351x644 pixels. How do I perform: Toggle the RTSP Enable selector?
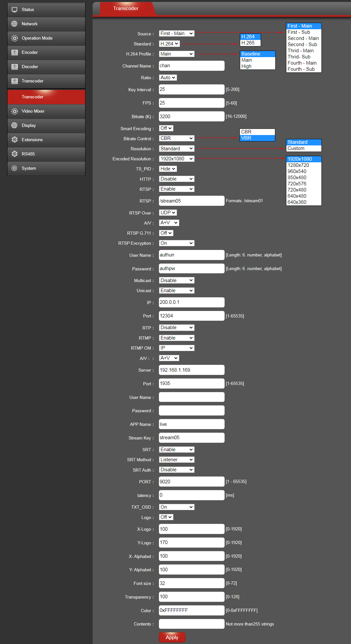(176, 189)
